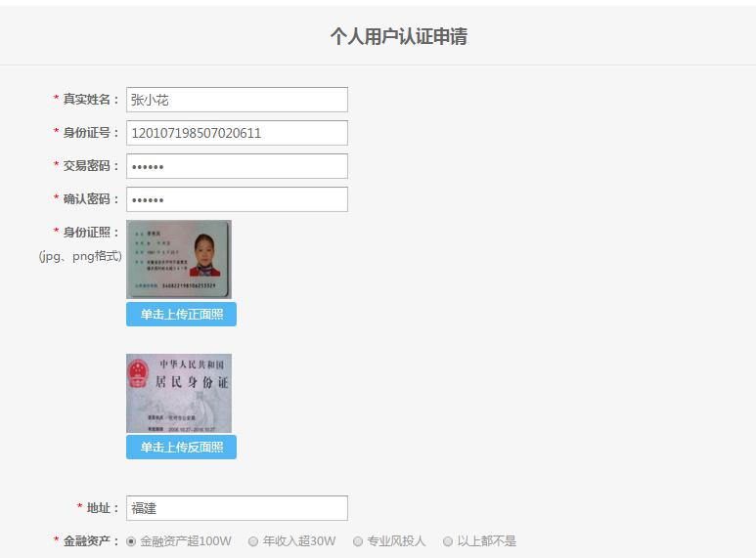756x558 pixels.
Task: Click the 身份证号 field label
Action: 91,133
